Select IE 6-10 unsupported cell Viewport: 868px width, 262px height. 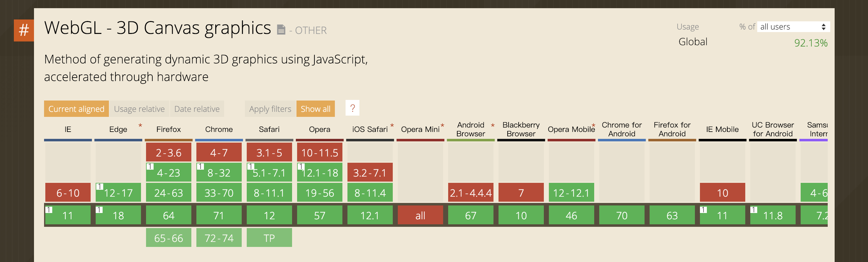point(68,192)
